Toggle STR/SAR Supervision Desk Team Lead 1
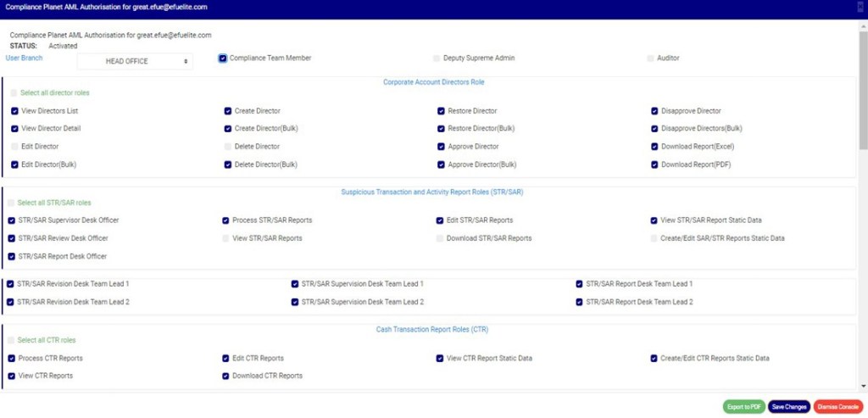 [x=295, y=284]
